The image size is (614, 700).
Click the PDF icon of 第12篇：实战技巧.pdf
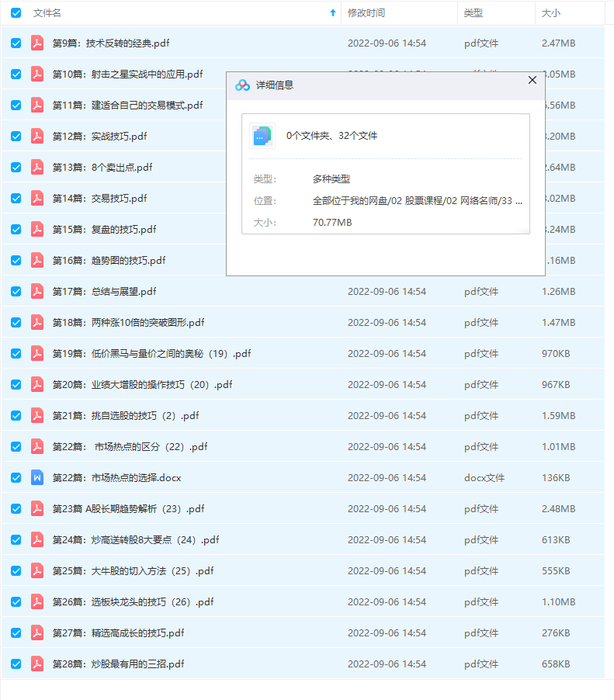click(x=37, y=136)
